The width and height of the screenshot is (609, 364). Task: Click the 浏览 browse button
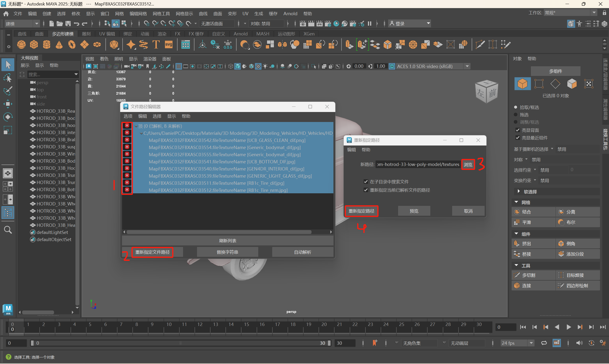click(x=468, y=165)
